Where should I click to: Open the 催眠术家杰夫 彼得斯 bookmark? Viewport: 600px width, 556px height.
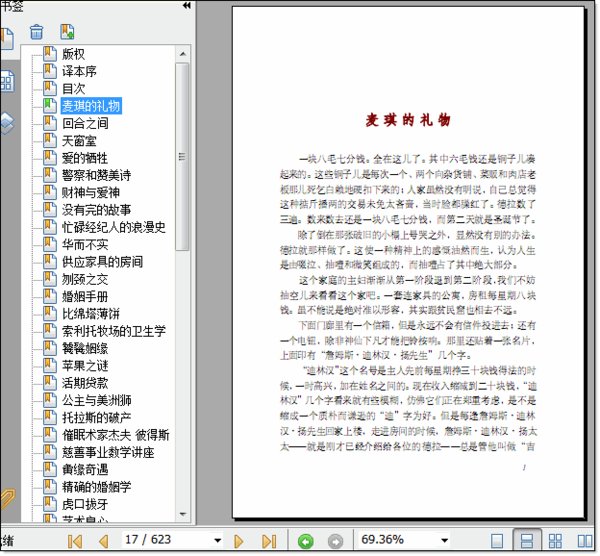116,435
